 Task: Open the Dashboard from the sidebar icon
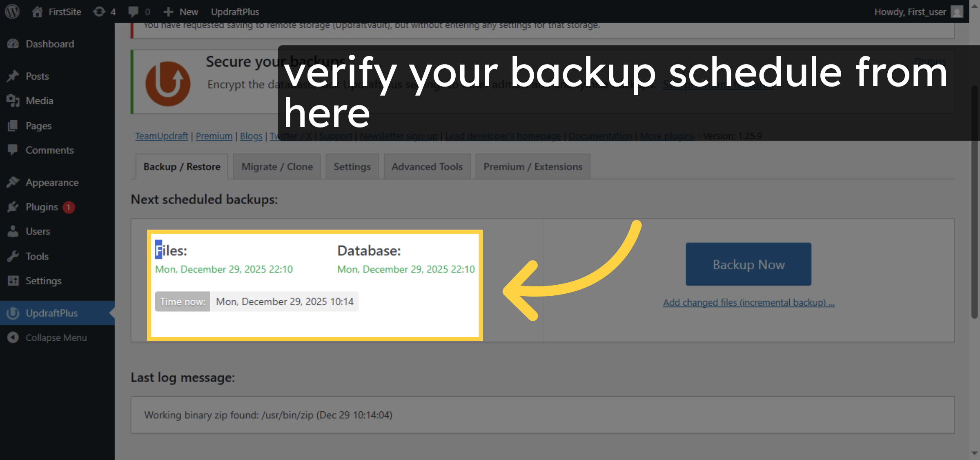[x=13, y=44]
